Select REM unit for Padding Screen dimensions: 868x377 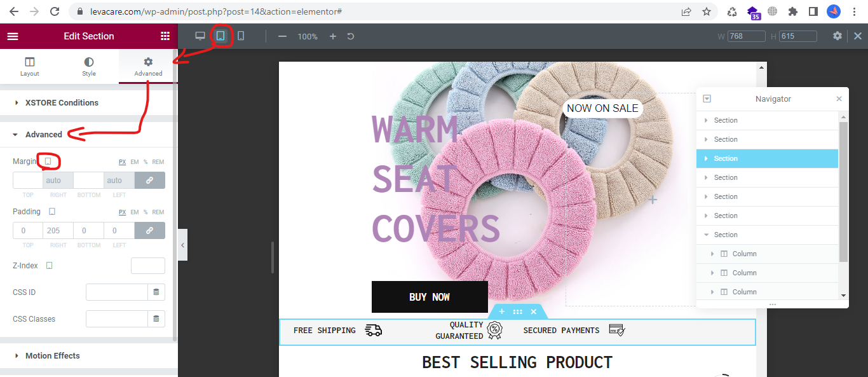(158, 212)
